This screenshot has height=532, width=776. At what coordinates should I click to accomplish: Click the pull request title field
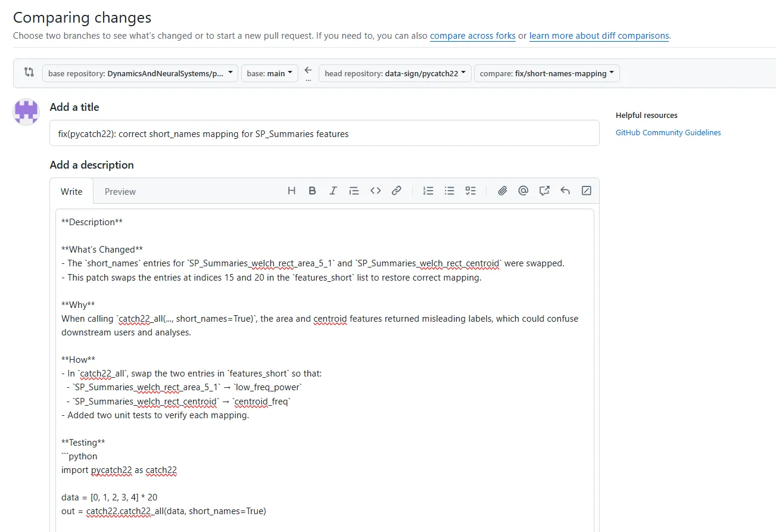click(x=325, y=133)
